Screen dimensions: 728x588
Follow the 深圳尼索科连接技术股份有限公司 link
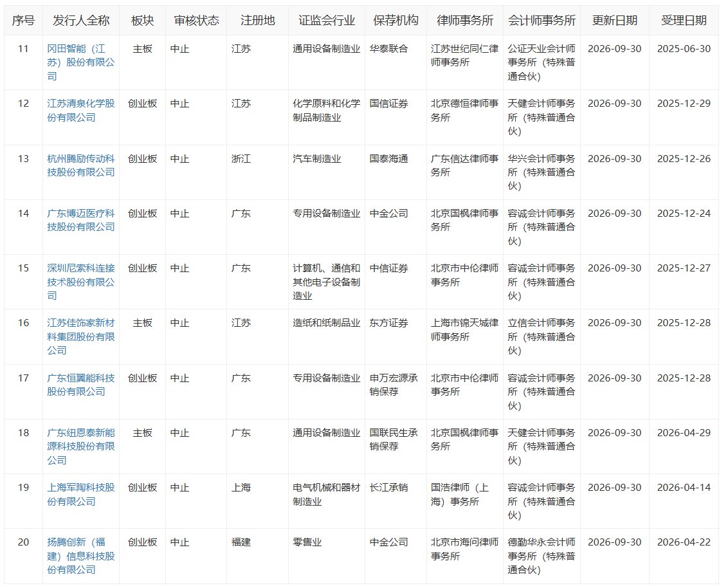pyautogui.click(x=81, y=282)
